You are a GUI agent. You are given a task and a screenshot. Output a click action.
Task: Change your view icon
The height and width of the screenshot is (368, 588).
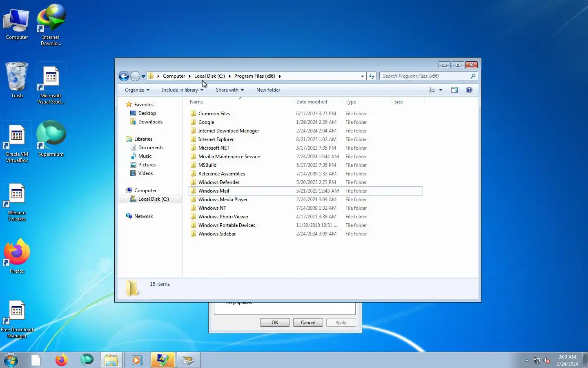pos(432,90)
